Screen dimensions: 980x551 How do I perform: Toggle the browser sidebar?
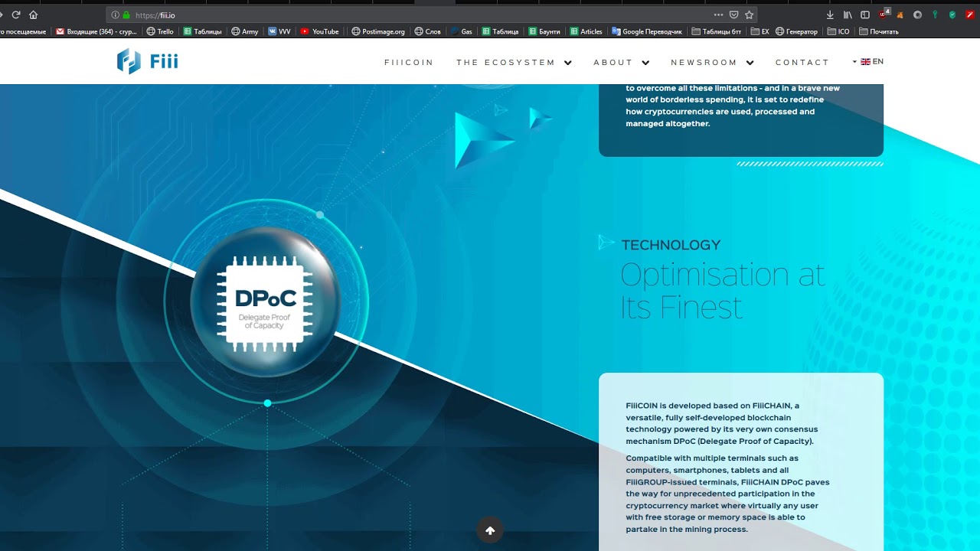pyautogui.click(x=865, y=15)
